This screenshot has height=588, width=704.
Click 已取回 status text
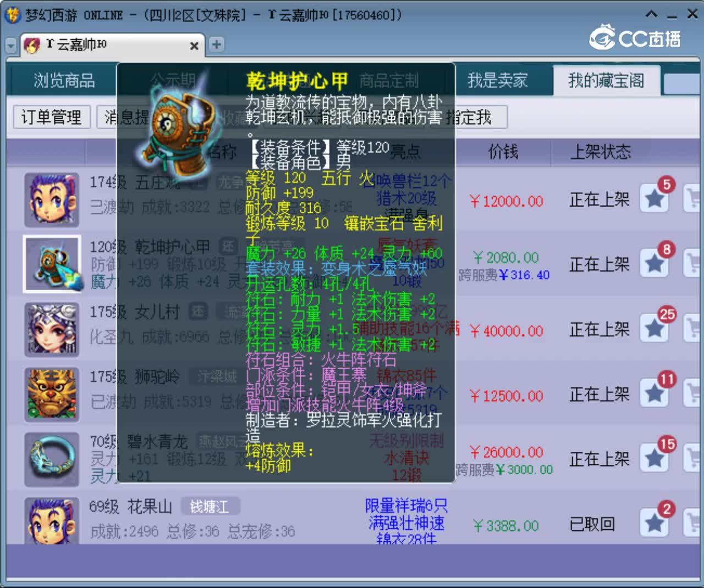[592, 524]
